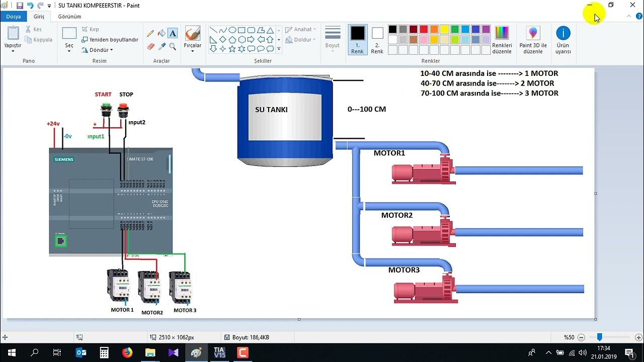The image size is (644, 362).
Task: Choose the oval shape
Action: coord(232,30)
